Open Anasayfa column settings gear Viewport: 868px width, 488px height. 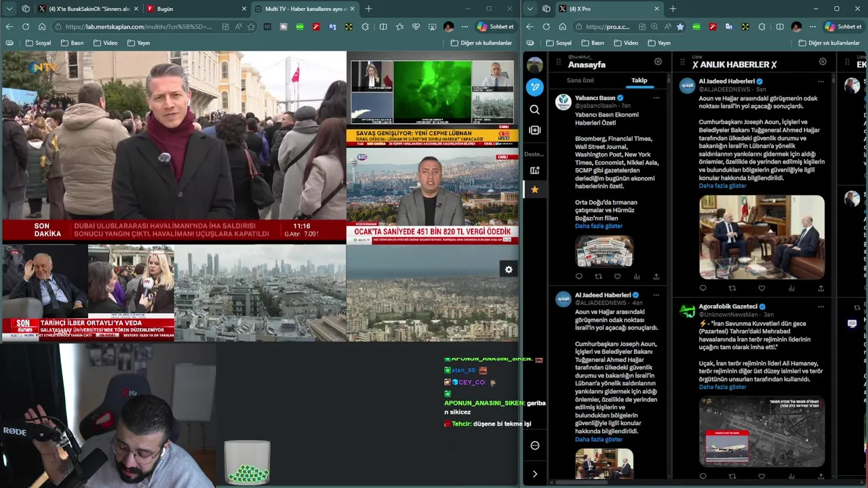point(658,62)
